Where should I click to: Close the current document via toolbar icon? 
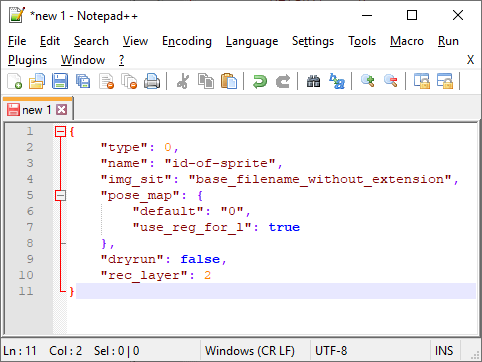106,81
